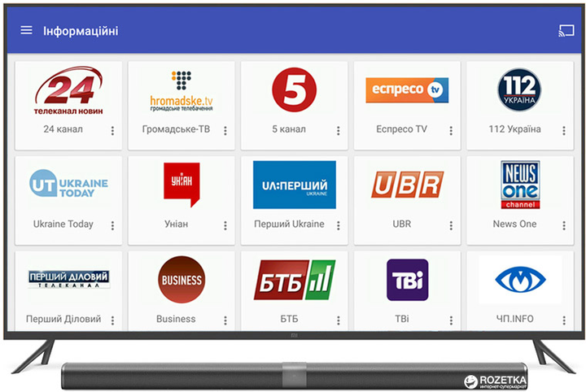The height and width of the screenshot is (392, 586).
Task: Open the News One channel logo
Action: click(520, 185)
